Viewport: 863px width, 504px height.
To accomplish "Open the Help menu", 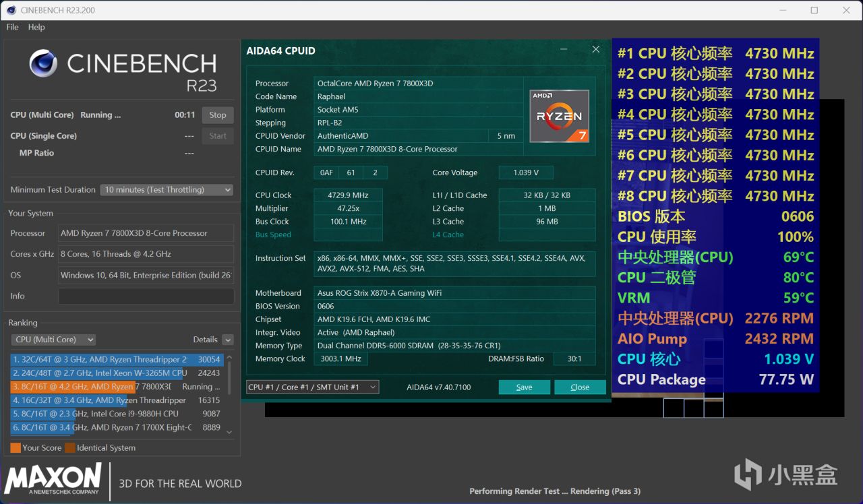I will [36, 27].
